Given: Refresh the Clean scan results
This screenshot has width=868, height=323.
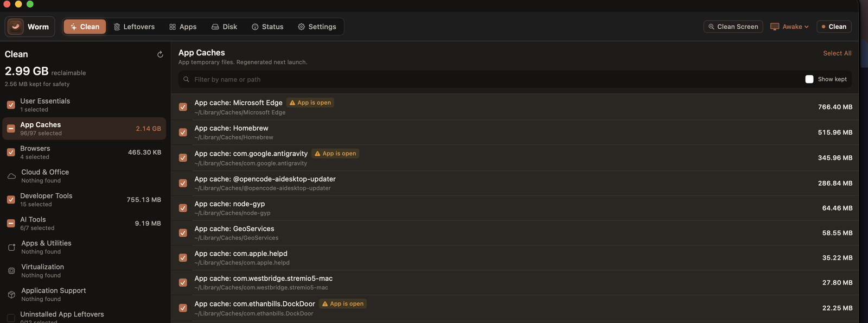Looking at the screenshot, I should [160, 54].
